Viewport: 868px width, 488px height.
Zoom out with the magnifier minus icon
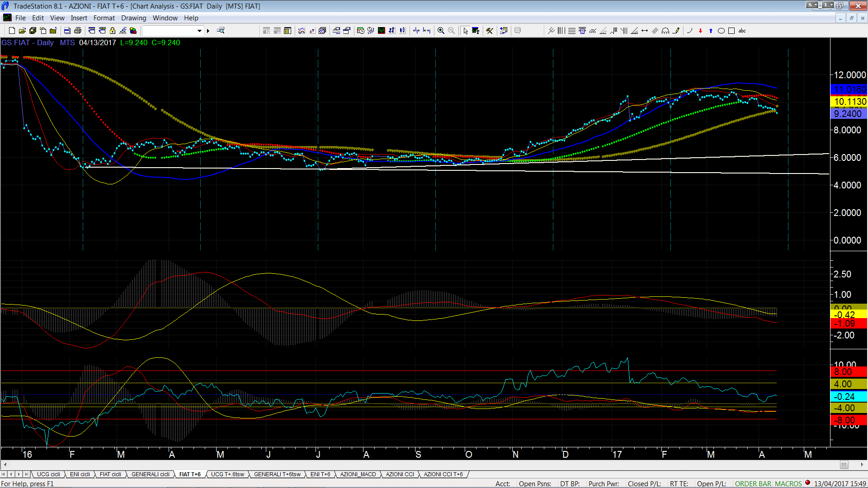[x=451, y=31]
